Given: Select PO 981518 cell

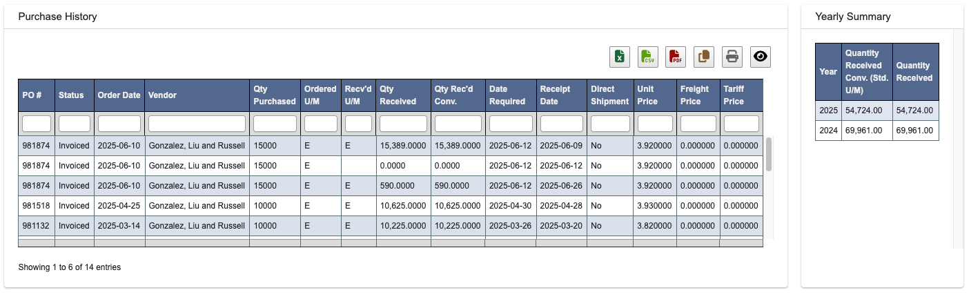Looking at the screenshot, I should 37,206.
